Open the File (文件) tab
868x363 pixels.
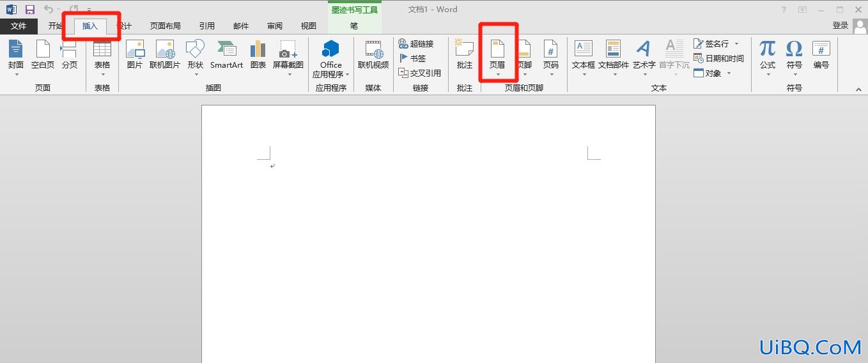pyautogui.click(x=19, y=26)
